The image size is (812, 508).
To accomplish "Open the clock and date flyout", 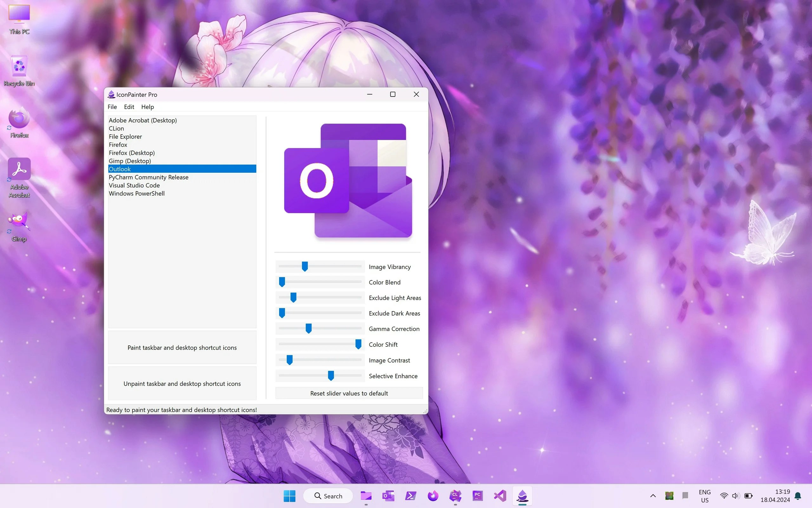I will 775,496.
